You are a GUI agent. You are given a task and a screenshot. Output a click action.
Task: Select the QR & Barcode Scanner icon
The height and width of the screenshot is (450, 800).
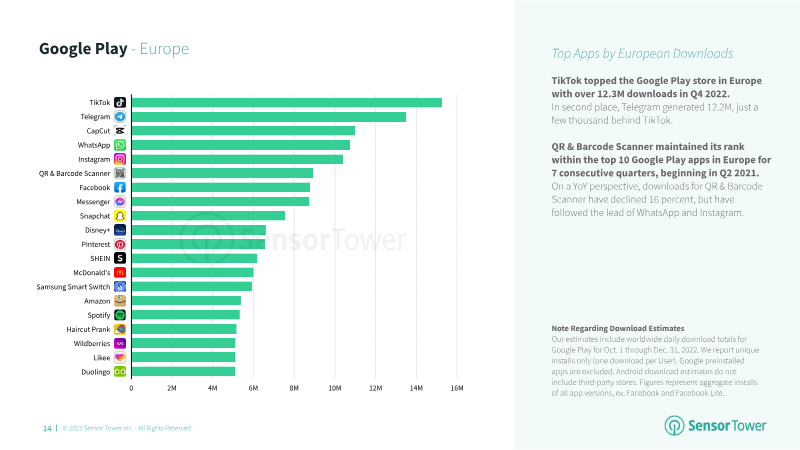(120, 173)
